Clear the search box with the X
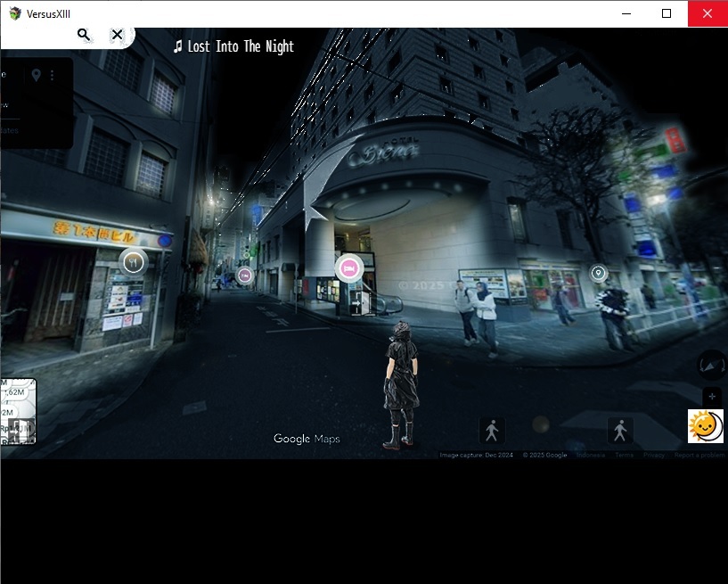The image size is (728, 584). point(117,35)
